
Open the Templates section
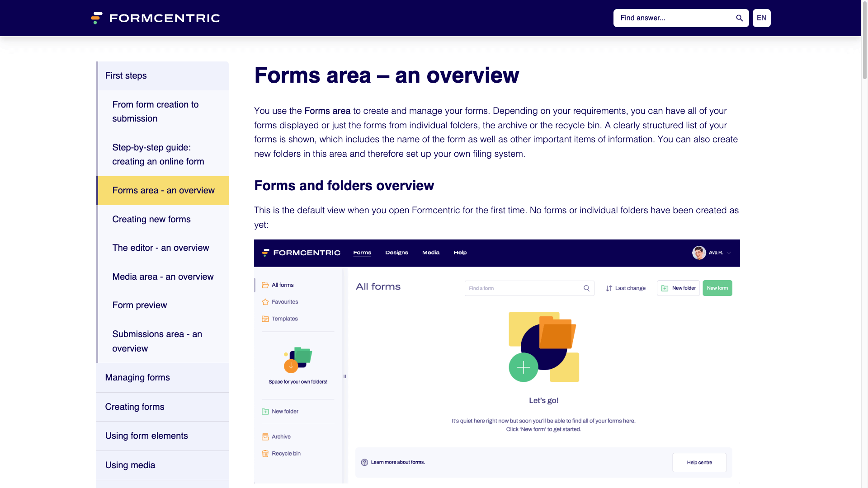pos(284,319)
